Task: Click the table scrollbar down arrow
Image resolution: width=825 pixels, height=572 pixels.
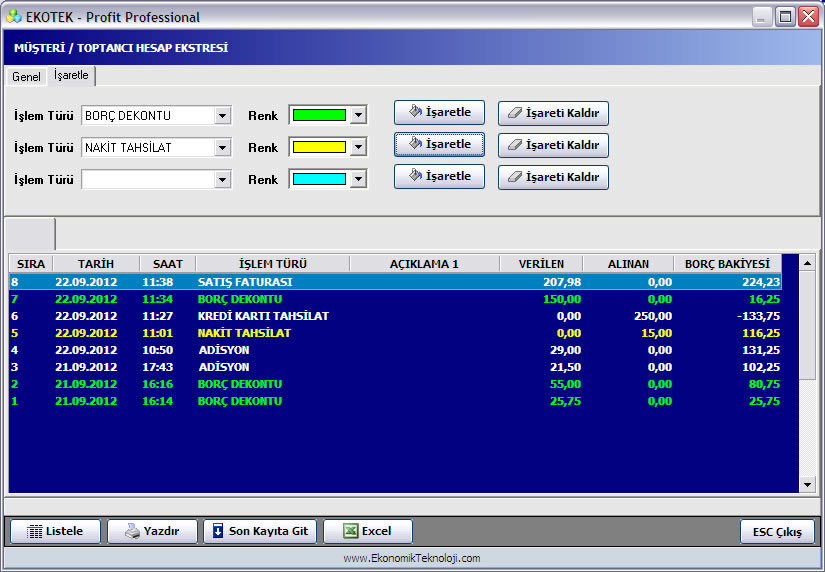Action: click(807, 485)
